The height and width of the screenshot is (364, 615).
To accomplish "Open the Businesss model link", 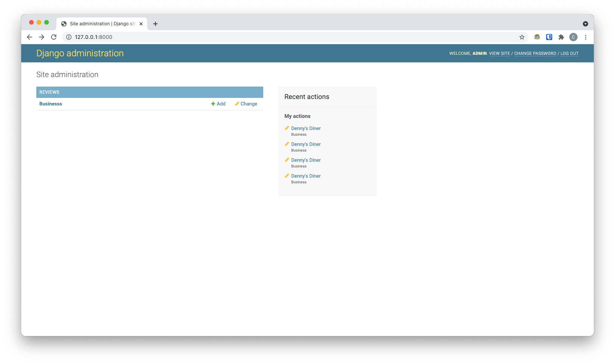I will (51, 104).
